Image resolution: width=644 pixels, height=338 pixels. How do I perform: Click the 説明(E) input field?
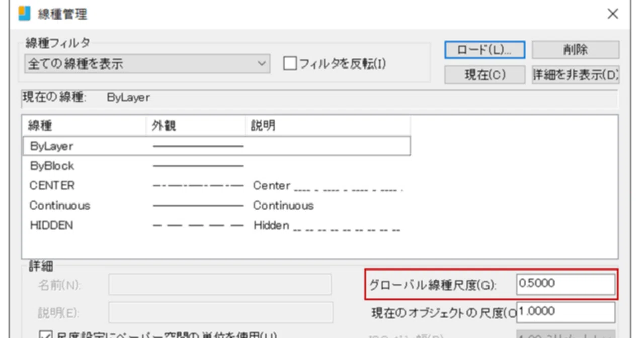coord(220,312)
